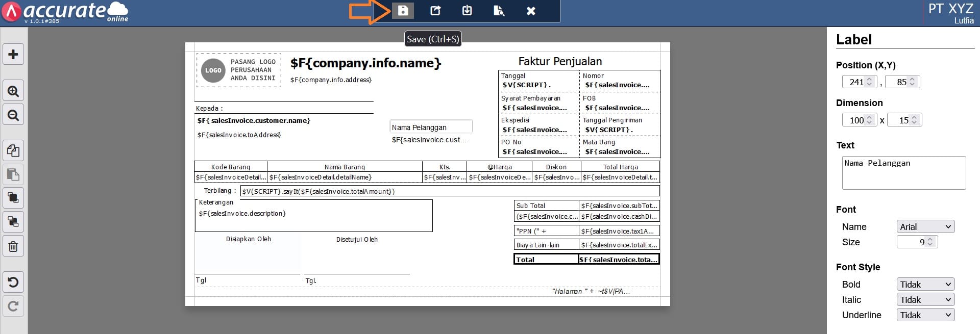Open the Italic font style dropdown
Screen dimensions: 980x334
click(x=925, y=300)
